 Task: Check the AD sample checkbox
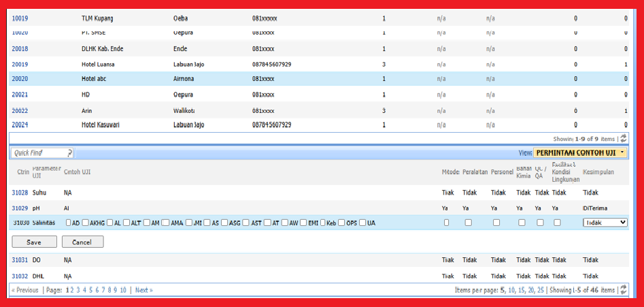point(69,223)
